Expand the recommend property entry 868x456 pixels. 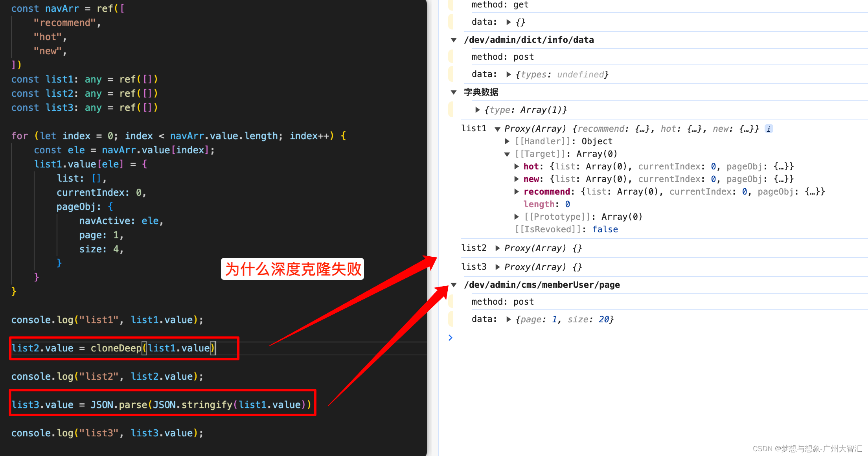[517, 191]
